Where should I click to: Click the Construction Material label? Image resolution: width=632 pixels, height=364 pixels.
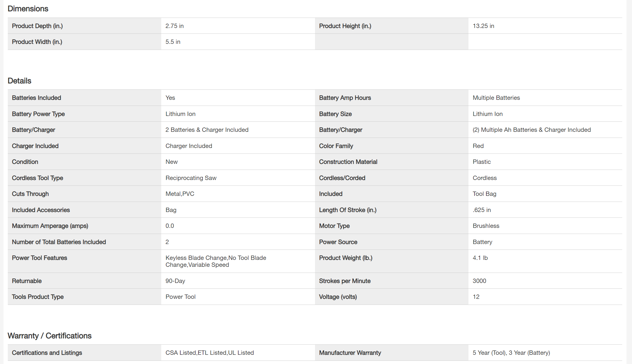(x=348, y=162)
